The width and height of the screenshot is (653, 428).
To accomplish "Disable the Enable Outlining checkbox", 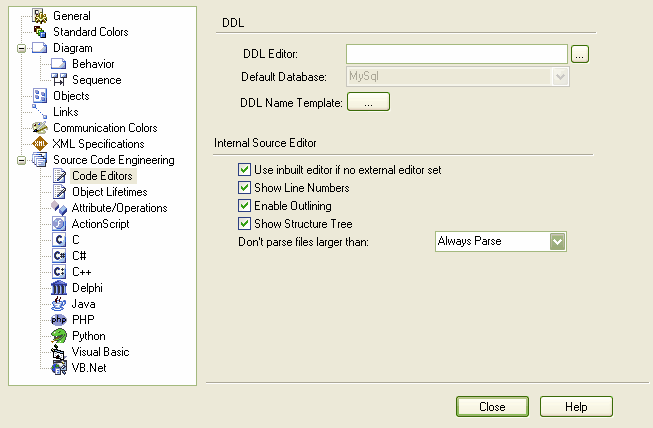I will [x=244, y=206].
